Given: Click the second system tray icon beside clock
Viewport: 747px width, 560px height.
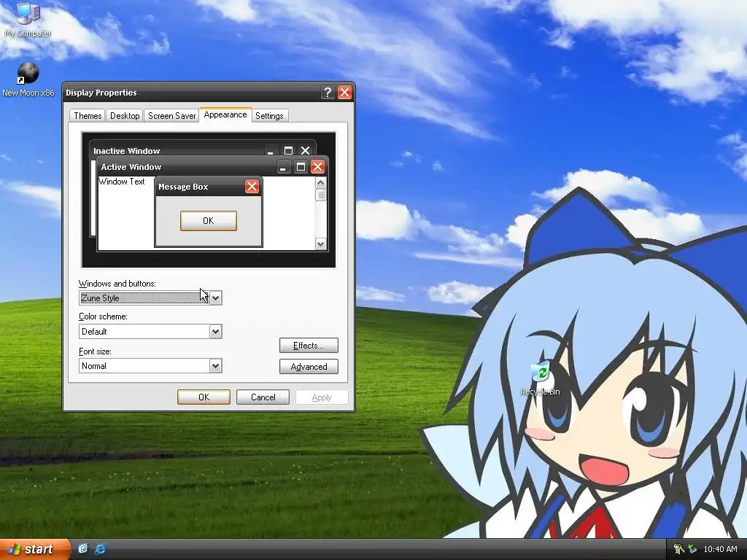Looking at the screenshot, I should click(x=693, y=549).
